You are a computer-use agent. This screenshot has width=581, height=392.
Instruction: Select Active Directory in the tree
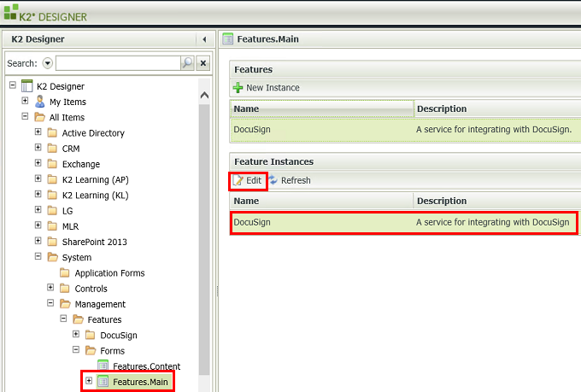[93, 133]
